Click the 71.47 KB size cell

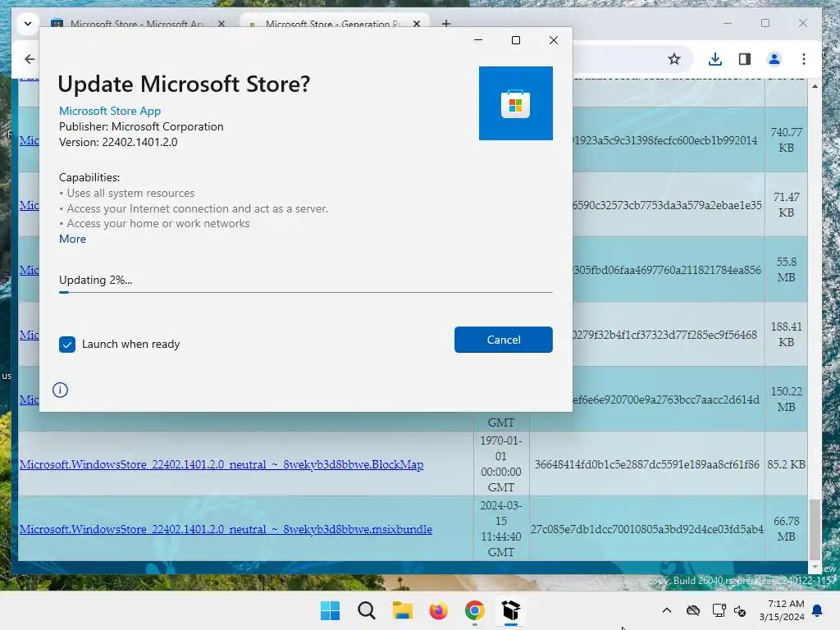tap(786, 204)
